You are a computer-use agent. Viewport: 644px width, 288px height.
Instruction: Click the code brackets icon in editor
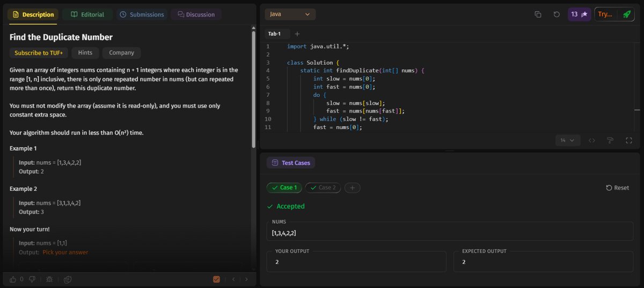(592, 140)
